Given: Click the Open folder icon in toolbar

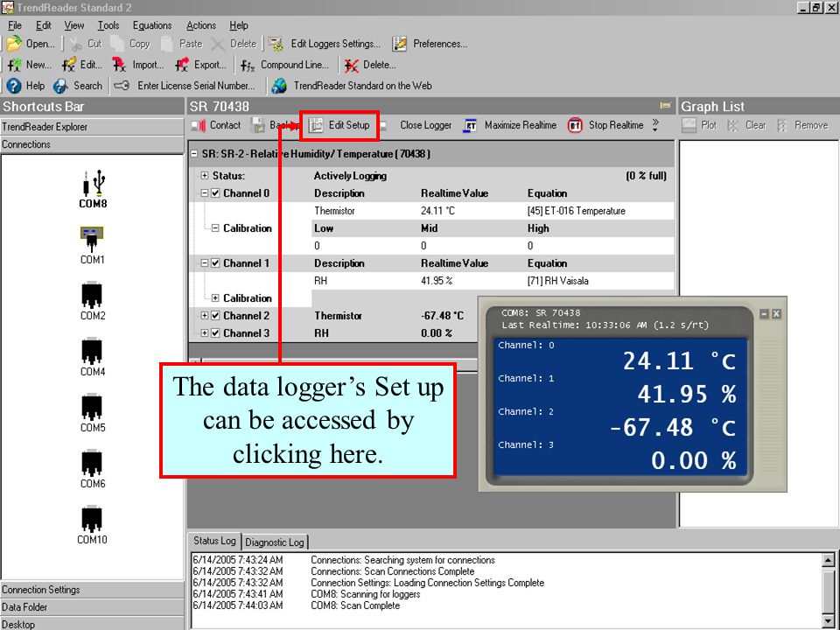Looking at the screenshot, I should click(x=15, y=44).
